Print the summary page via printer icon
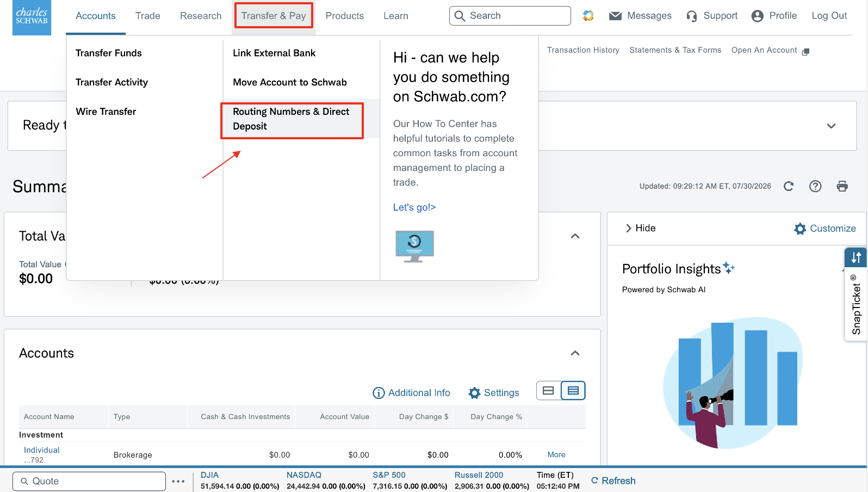Image resolution: width=868 pixels, height=492 pixels. click(842, 186)
